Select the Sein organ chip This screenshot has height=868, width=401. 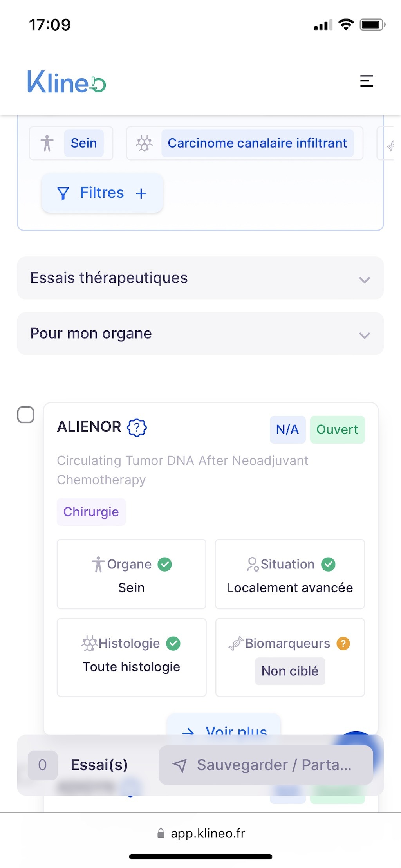(83, 143)
